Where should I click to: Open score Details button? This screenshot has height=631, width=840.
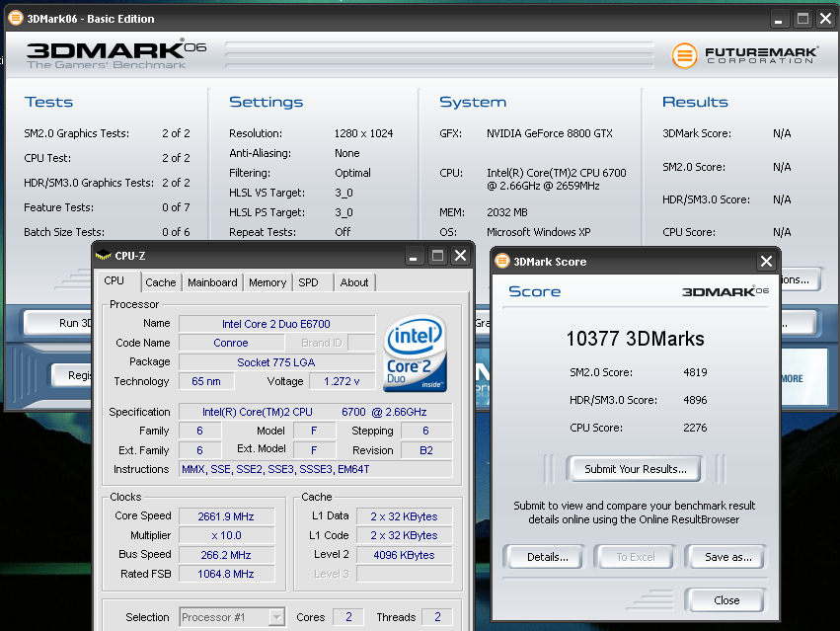pyautogui.click(x=547, y=557)
